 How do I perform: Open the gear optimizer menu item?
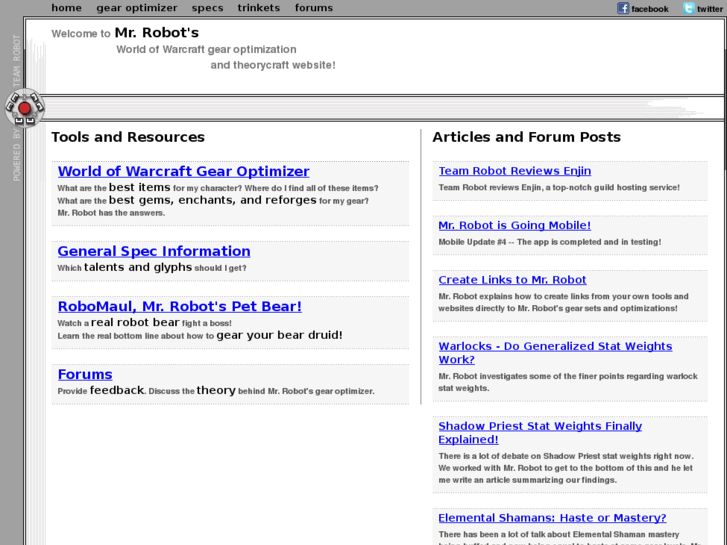(137, 8)
